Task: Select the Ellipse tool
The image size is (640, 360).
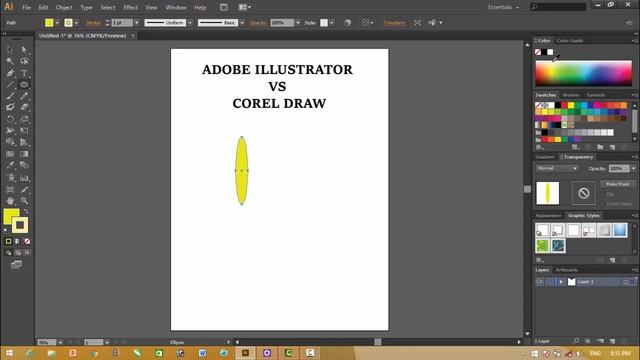Action: [24, 84]
